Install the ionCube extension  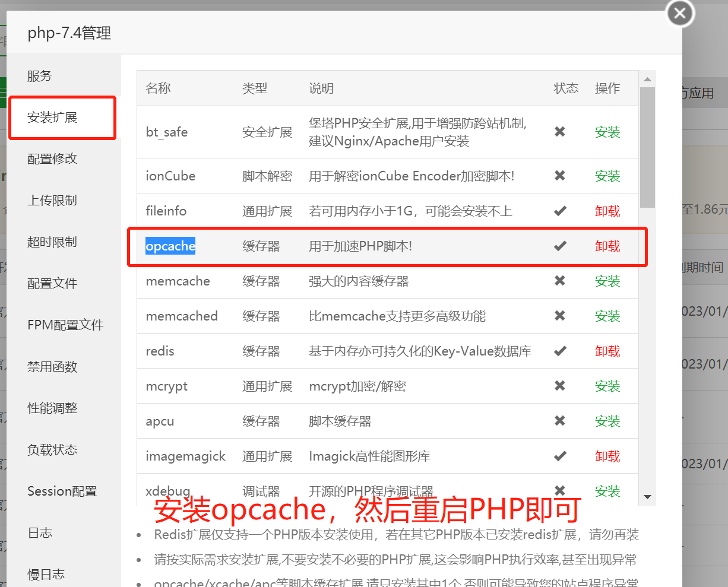pyautogui.click(x=607, y=176)
